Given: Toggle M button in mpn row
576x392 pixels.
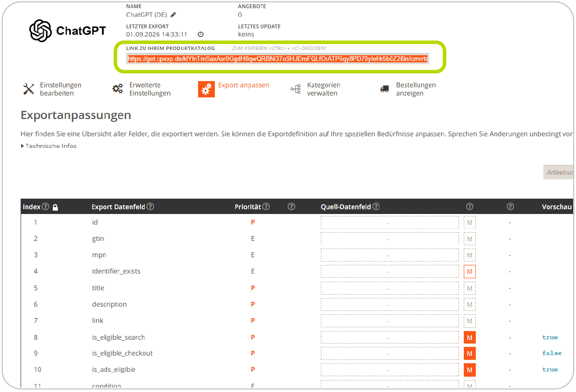Looking at the screenshot, I should [x=470, y=255].
